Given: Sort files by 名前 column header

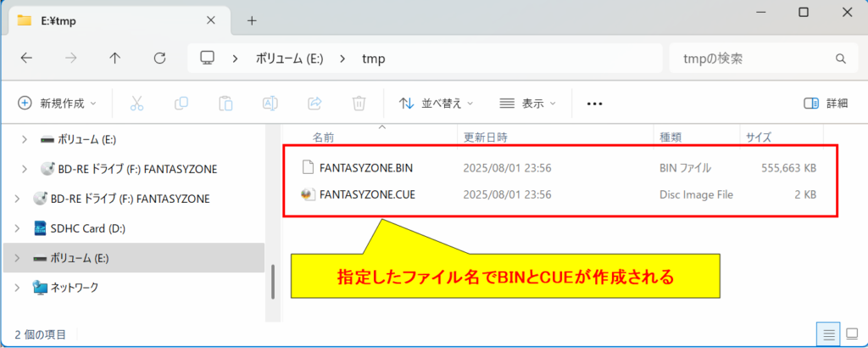Looking at the screenshot, I should click(323, 137).
